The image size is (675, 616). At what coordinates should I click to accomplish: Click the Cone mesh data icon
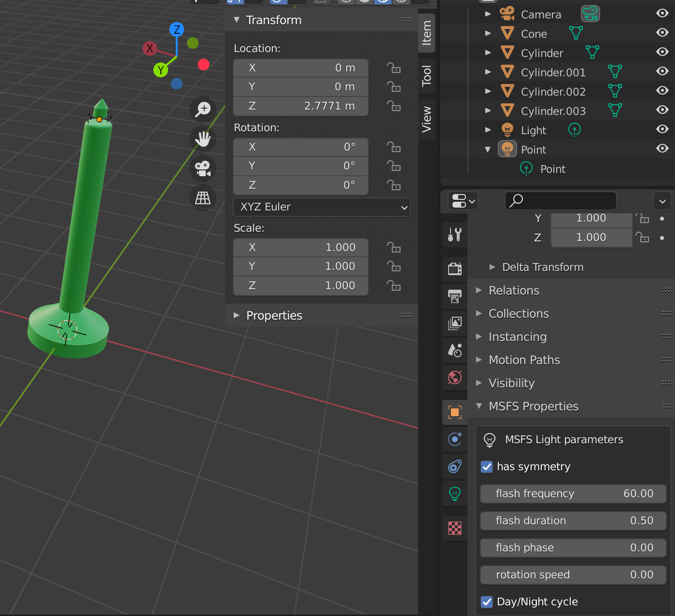[576, 33]
